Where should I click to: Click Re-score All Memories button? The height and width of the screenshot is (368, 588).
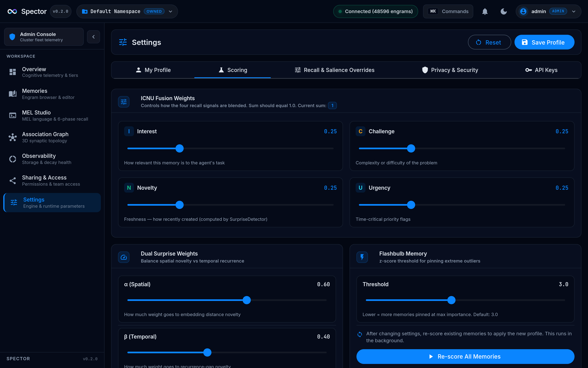(x=465, y=356)
